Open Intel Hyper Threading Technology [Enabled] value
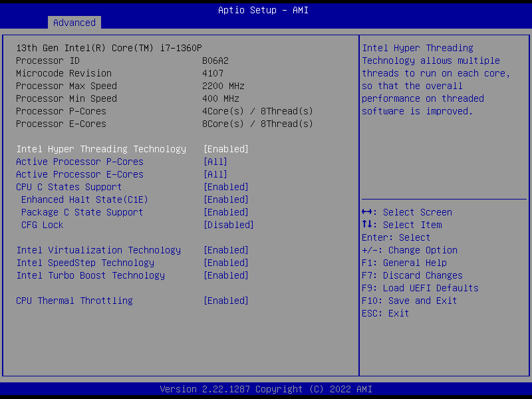The image size is (532, 399). pos(226,149)
